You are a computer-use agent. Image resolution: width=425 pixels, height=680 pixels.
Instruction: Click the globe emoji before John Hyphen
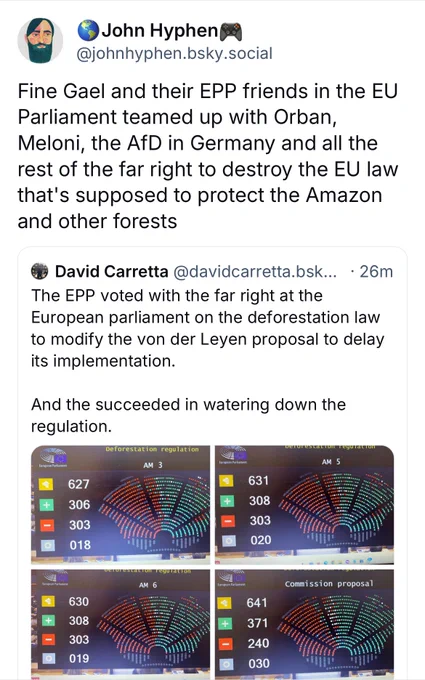(x=88, y=30)
